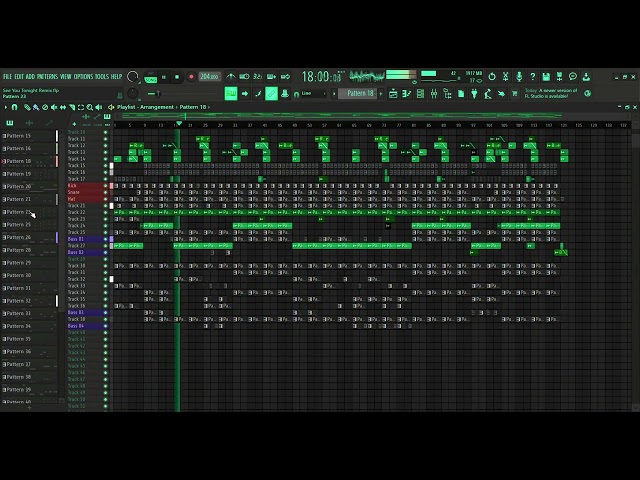Image resolution: width=640 pixels, height=480 pixels.
Task: Click the newer version available notice
Action: pos(551,93)
